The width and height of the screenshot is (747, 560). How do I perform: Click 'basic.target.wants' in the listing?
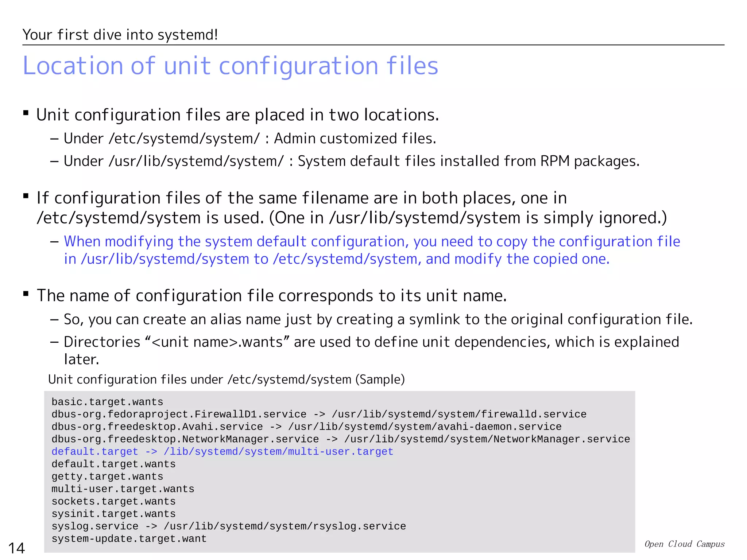tap(107, 402)
